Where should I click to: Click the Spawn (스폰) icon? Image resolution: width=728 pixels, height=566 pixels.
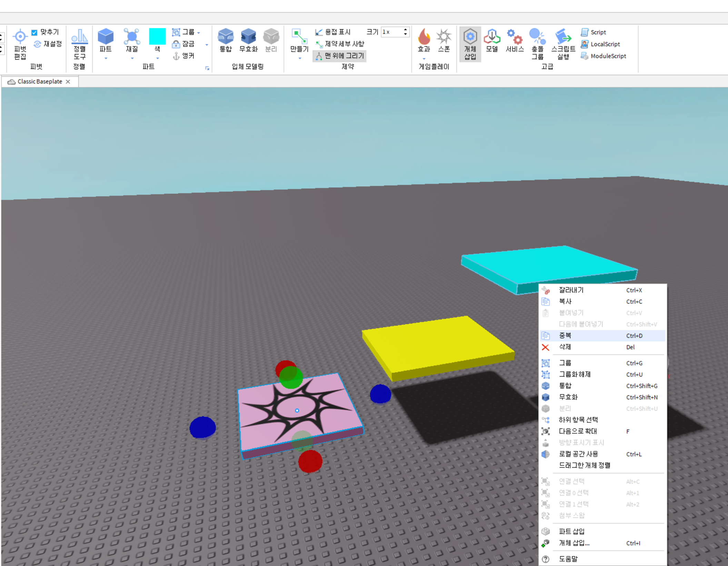tap(443, 37)
